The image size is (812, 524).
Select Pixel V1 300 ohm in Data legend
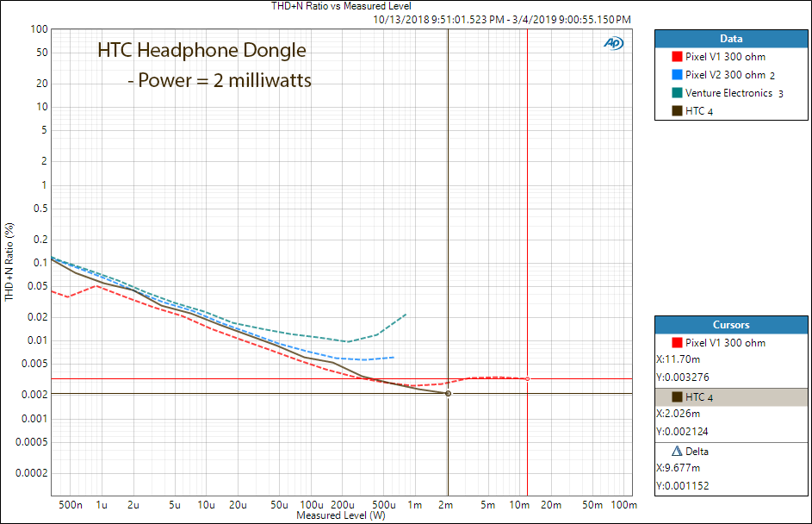(x=725, y=57)
